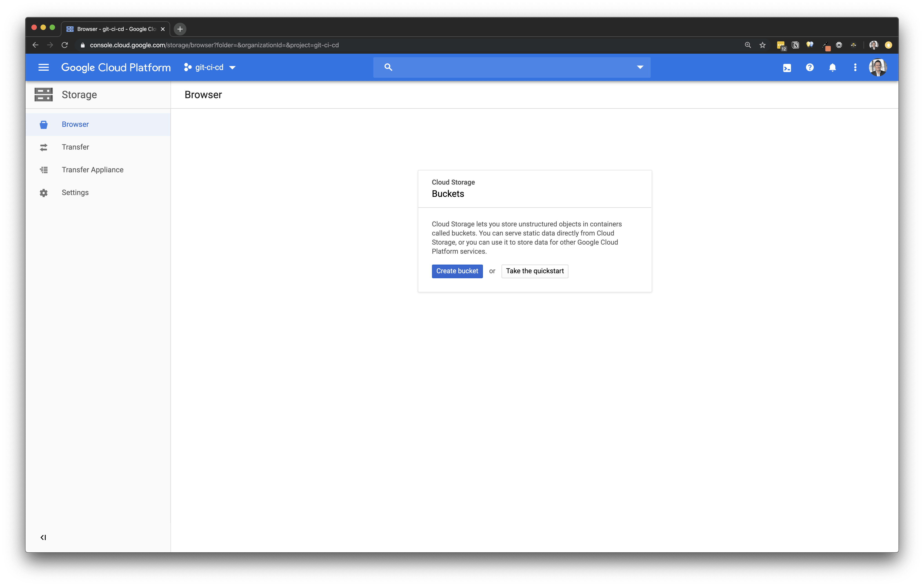The height and width of the screenshot is (586, 924).
Task: Open Storage Settings in the sidebar
Action: pos(98,193)
